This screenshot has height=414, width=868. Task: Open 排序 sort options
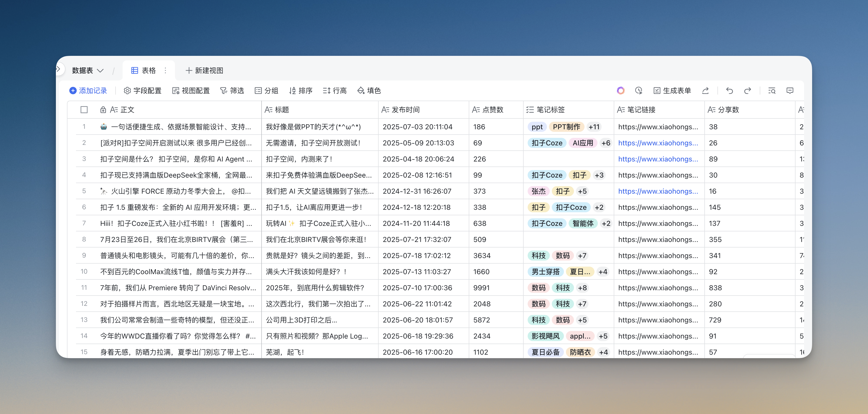301,91
